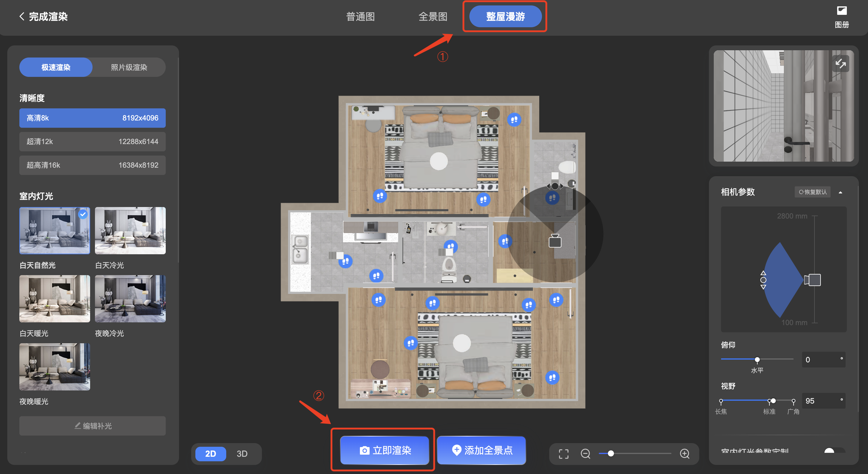Switch to 3D view mode
The height and width of the screenshot is (474, 868).
[x=242, y=453]
